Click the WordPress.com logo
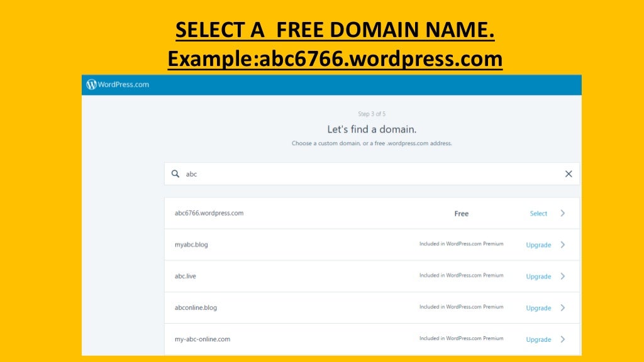This screenshot has height=362, width=644. click(118, 85)
